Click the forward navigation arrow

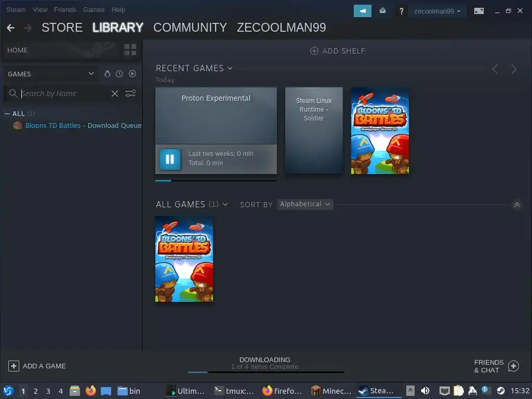click(28, 28)
